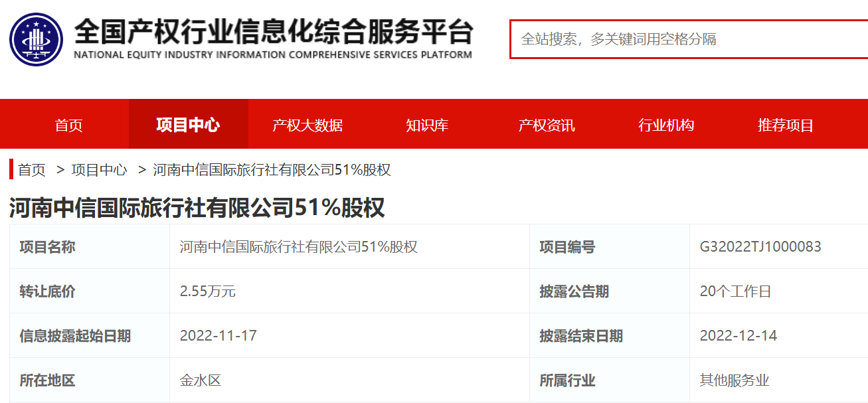This screenshot has width=868, height=403.
Task: Select the 项目编号 label cell
Action: pyautogui.click(x=610, y=247)
